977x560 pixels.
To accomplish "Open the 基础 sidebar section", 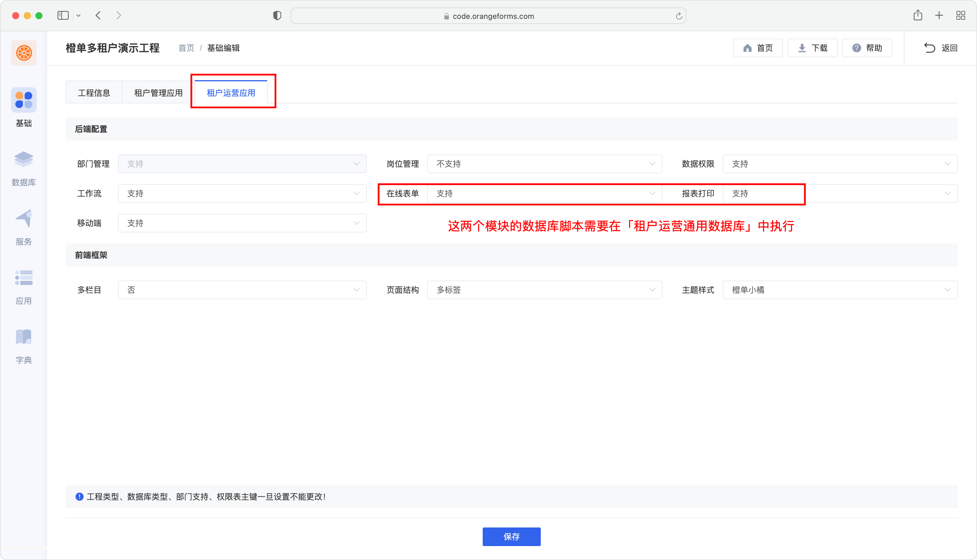I will point(24,108).
